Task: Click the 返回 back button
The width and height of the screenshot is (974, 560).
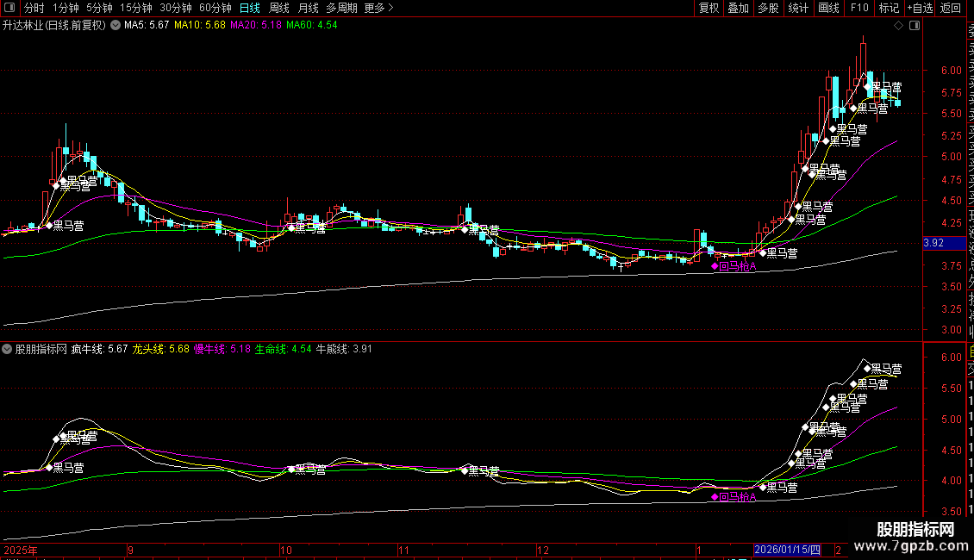Action: click(951, 9)
